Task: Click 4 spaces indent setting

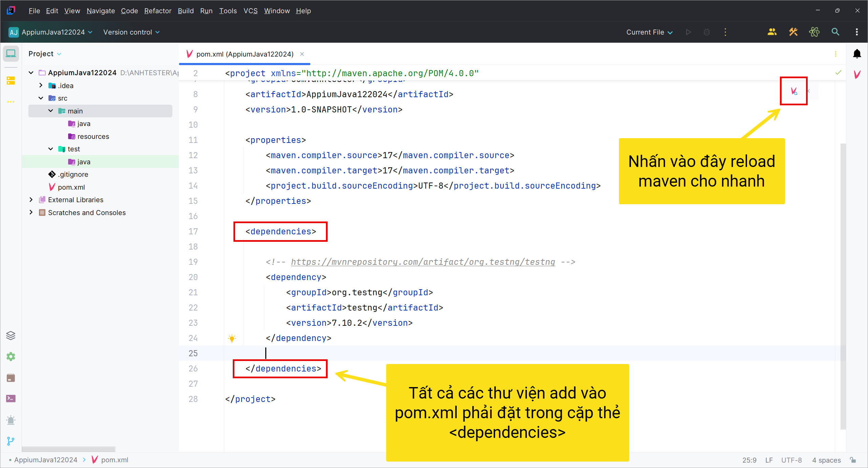Action: [826, 460]
